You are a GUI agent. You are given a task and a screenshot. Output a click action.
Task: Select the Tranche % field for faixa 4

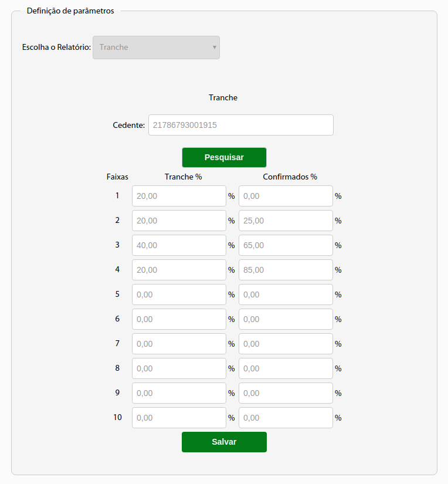pos(179,270)
